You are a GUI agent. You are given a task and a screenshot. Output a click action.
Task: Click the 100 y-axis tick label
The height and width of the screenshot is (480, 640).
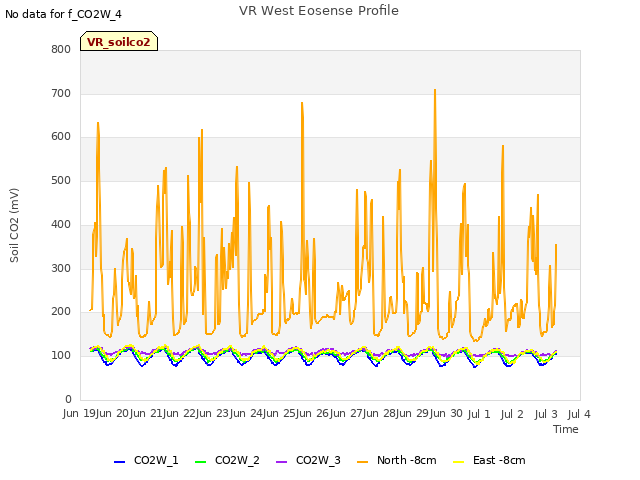61,356
